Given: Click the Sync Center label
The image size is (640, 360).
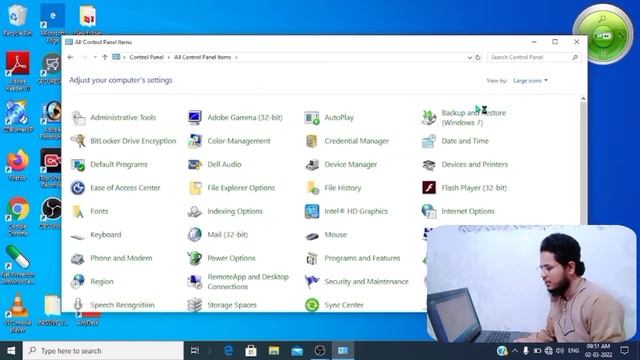Looking at the screenshot, I should (x=344, y=305).
